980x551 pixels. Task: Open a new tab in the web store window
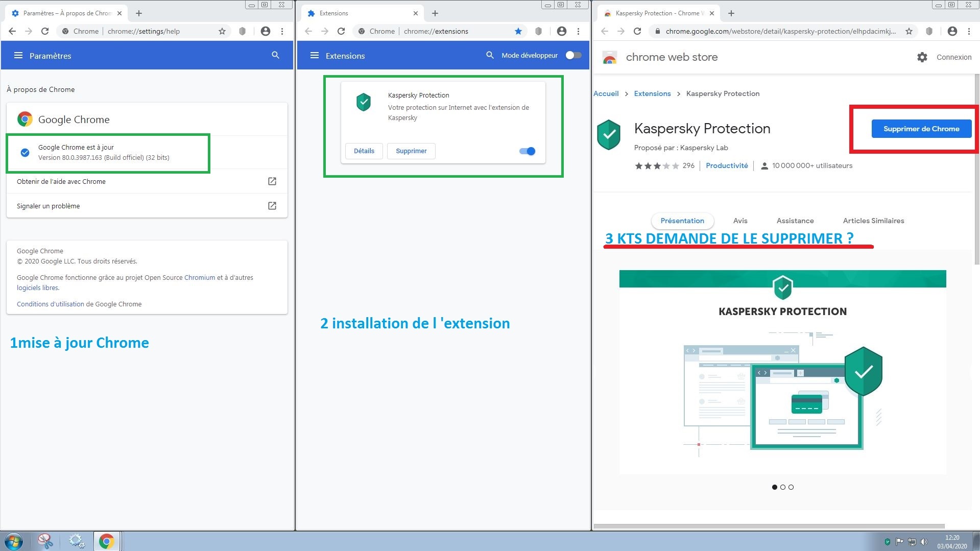coord(731,13)
